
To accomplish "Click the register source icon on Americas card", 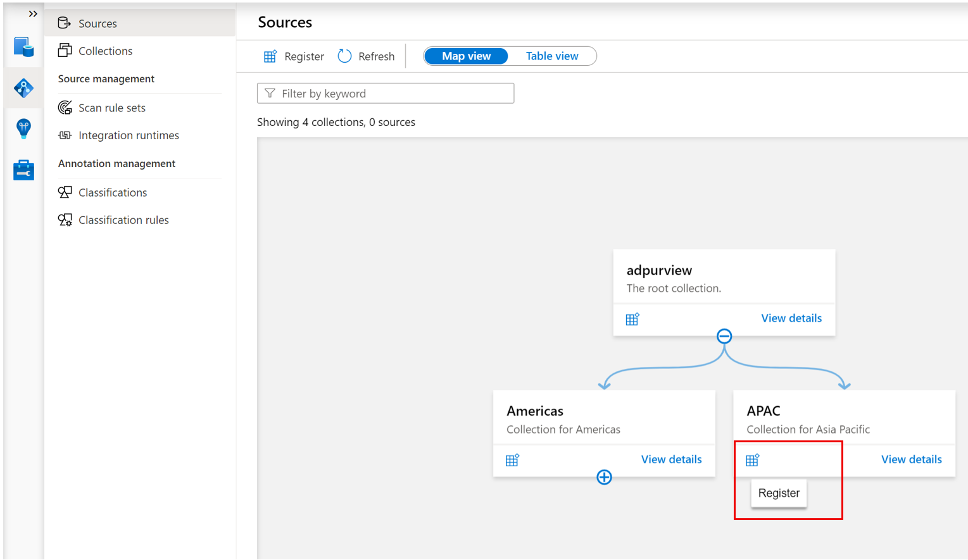I will tap(512, 459).
